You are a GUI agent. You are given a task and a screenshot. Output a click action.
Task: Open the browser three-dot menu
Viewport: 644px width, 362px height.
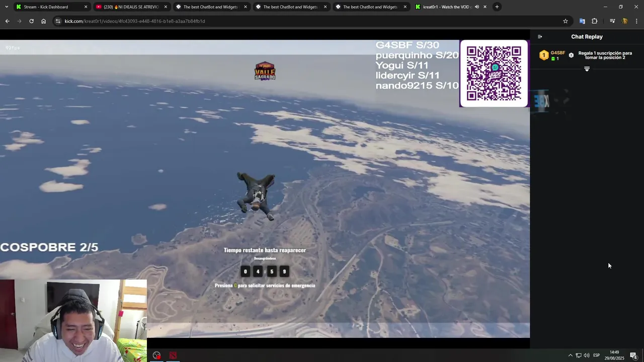(x=636, y=21)
